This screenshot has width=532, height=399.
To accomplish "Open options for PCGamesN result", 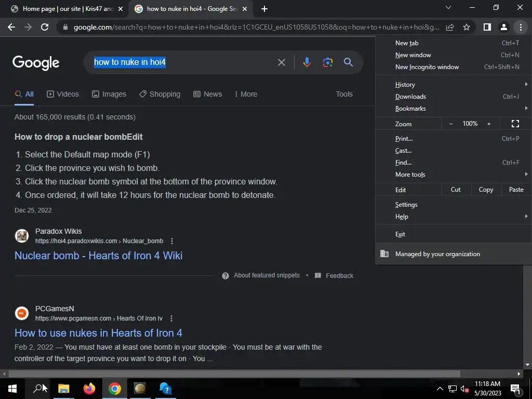I will [171, 318].
